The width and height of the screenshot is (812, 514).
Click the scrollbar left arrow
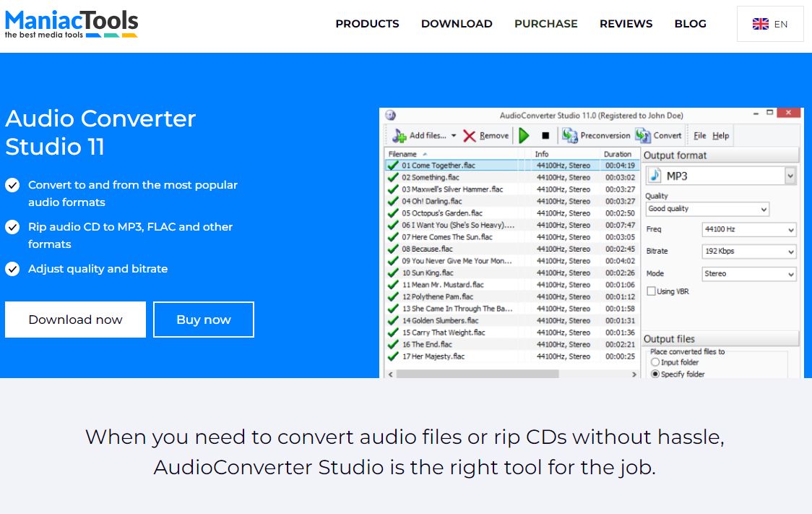tap(390, 374)
